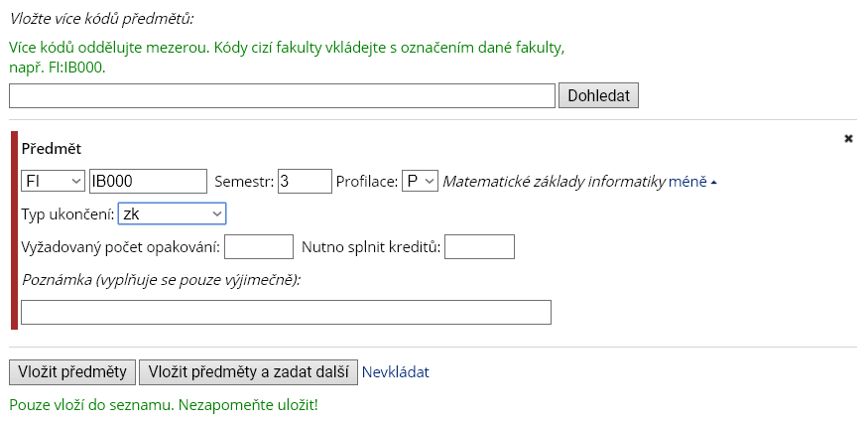The height and width of the screenshot is (424, 868).
Task: Click Vložit předměty a zadat další
Action: [248, 372]
